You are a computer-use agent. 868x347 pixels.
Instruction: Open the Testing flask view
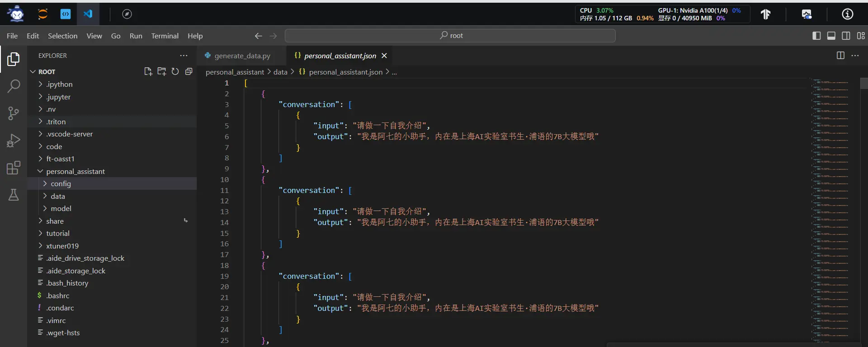(14, 195)
